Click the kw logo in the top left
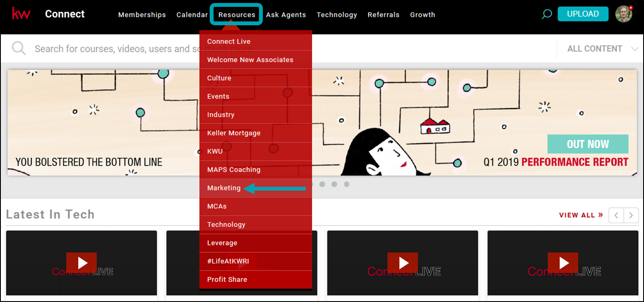The image size is (644, 302). (21, 13)
